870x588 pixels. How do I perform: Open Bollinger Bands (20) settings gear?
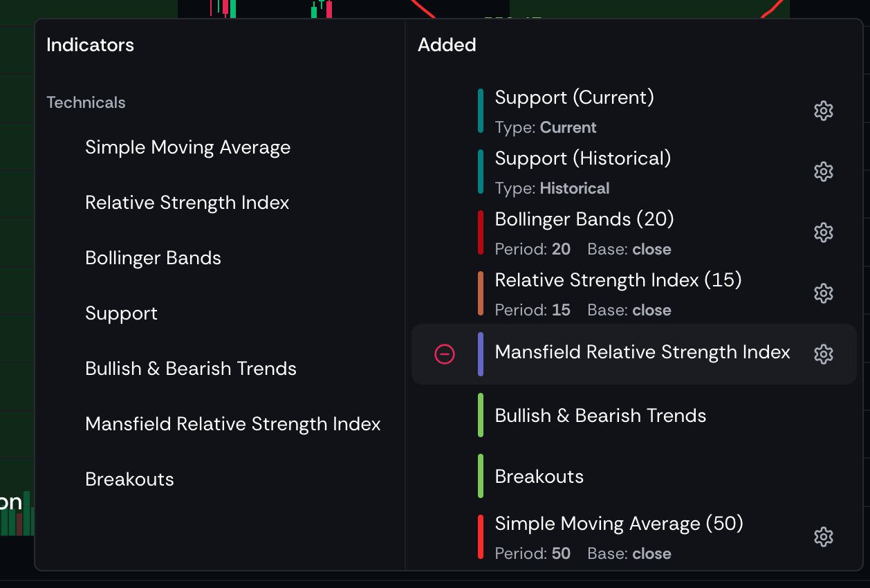[823, 232]
